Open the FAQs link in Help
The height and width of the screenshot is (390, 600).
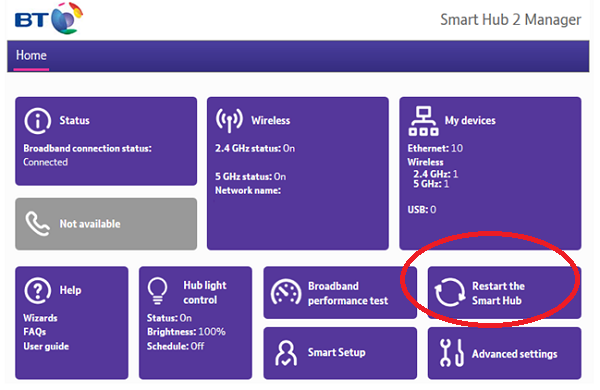tap(34, 332)
